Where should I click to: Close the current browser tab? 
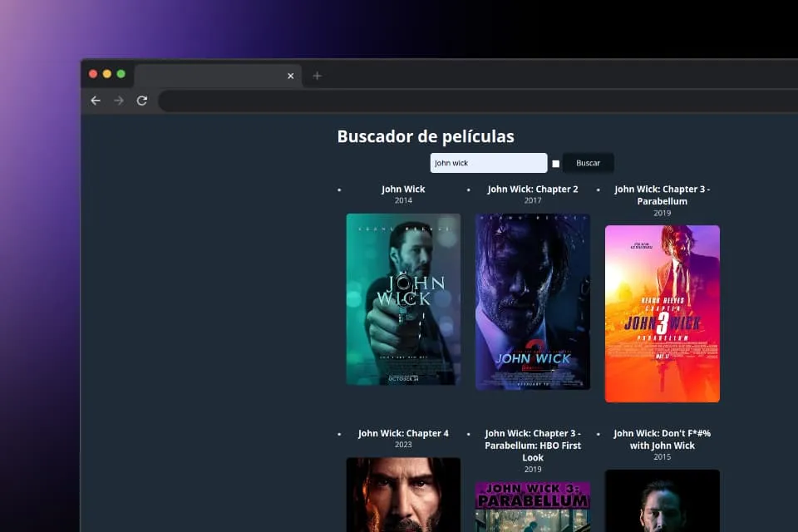(x=290, y=76)
